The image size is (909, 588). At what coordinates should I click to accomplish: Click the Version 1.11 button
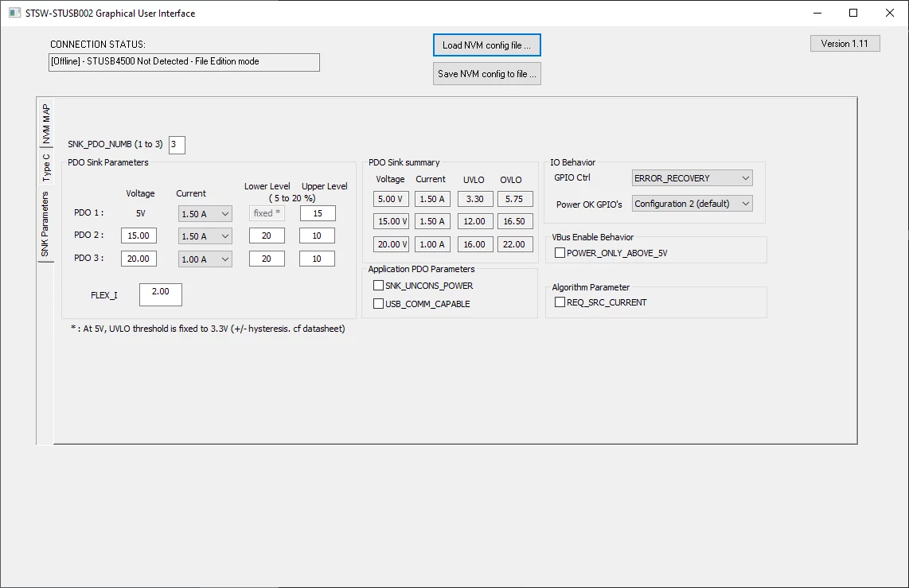pyautogui.click(x=845, y=44)
